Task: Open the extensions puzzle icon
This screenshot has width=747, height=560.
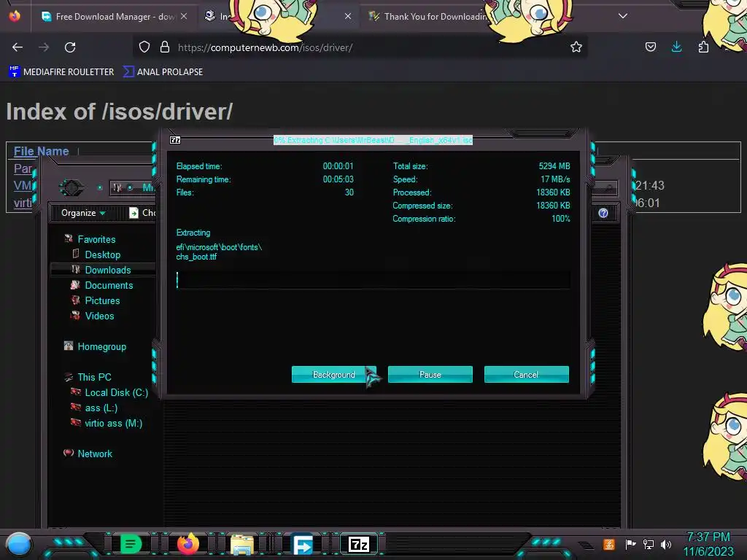Action: coord(703,47)
